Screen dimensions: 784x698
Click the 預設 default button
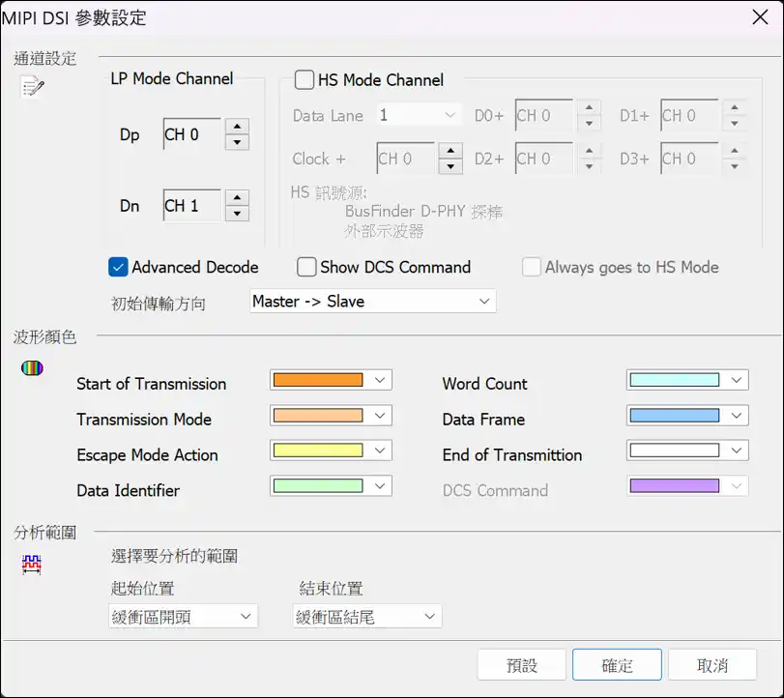521,665
